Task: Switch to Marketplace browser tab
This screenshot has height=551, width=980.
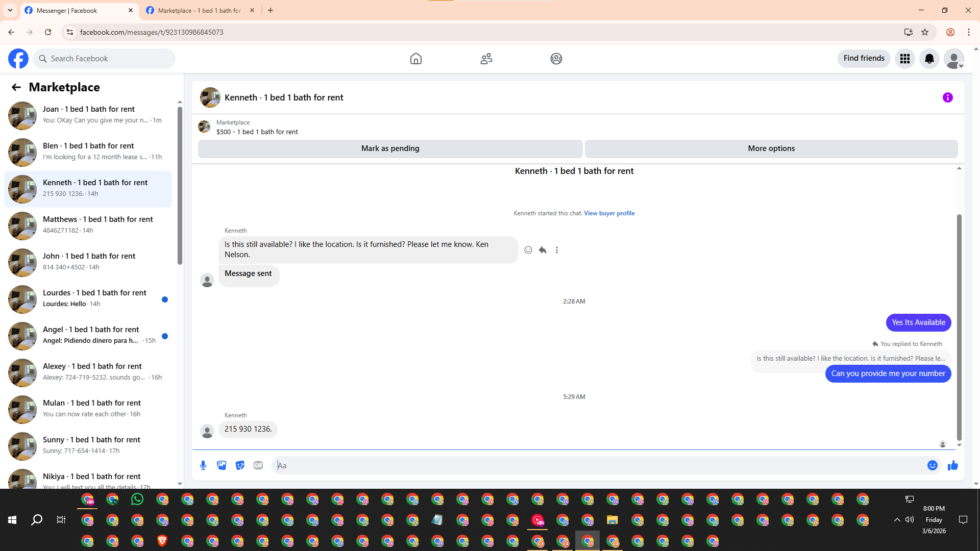Action: point(199,10)
